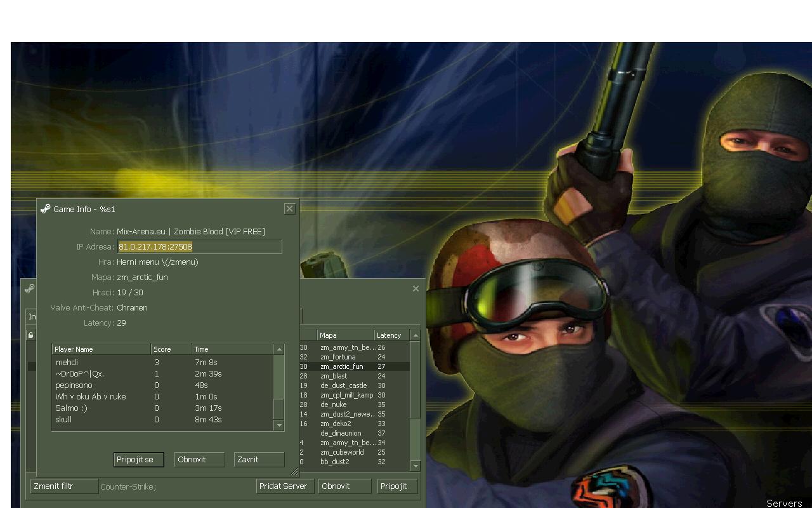This screenshot has width=812, height=508.
Task: Click Obnovit in the server browser window
Action: (x=344, y=486)
